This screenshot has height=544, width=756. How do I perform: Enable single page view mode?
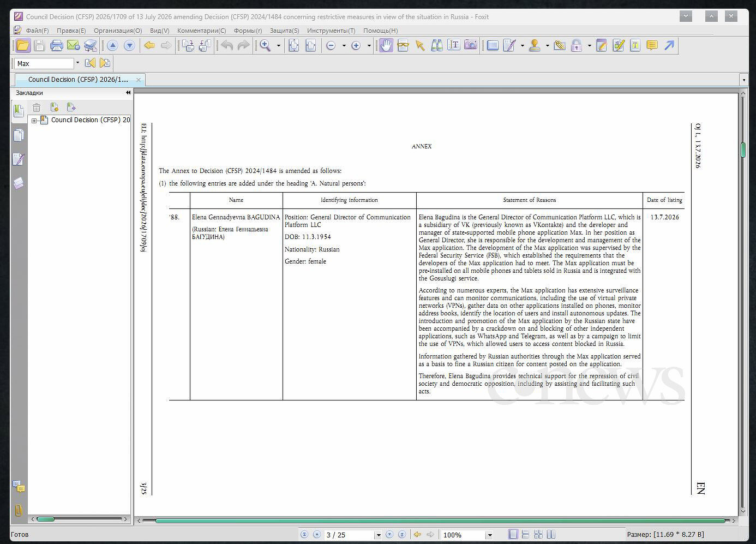tap(513, 535)
